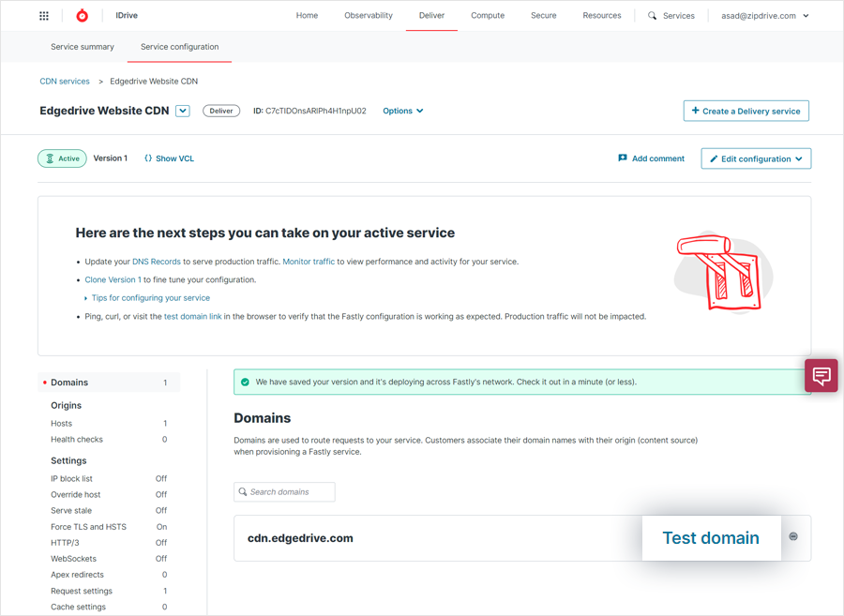The image size is (844, 616).
Task: Click the magnifier icon in Search domains
Action: [243, 491]
